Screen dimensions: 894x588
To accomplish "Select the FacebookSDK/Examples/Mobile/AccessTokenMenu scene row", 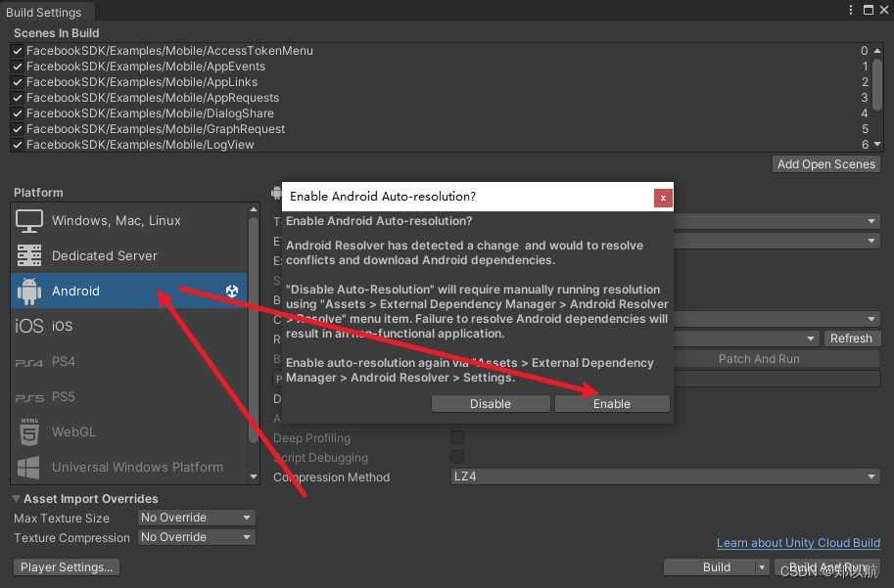I will [x=441, y=51].
